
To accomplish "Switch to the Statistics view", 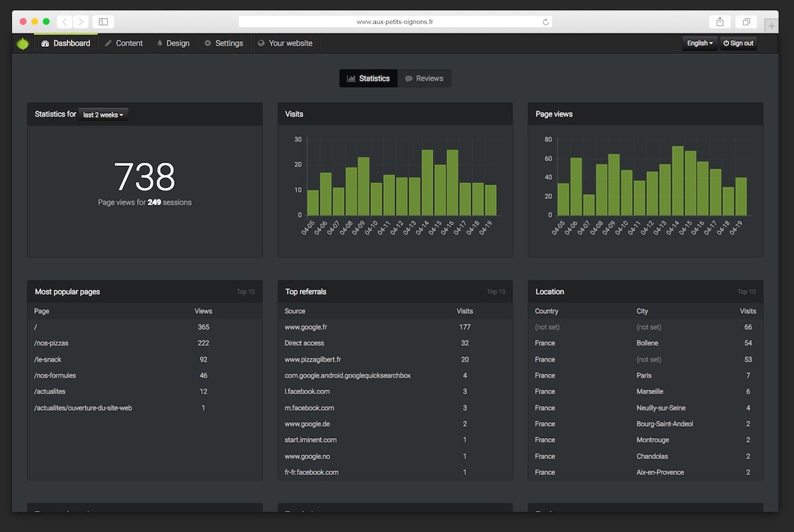I will click(369, 78).
